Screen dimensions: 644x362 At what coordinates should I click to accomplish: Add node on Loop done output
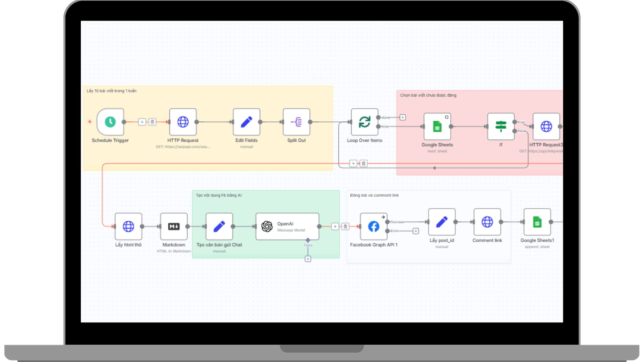(402, 117)
